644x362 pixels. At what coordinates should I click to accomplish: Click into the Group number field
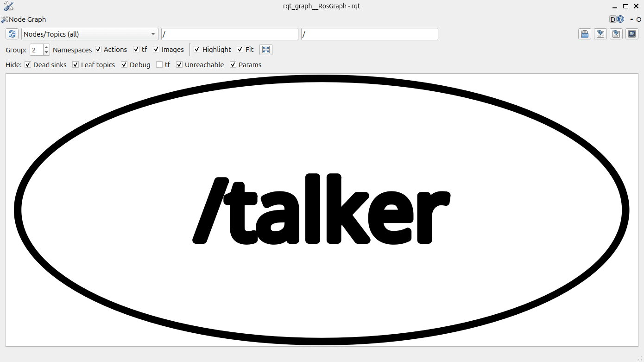[x=37, y=50]
